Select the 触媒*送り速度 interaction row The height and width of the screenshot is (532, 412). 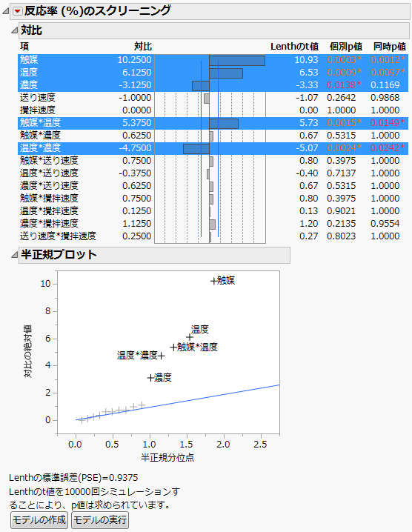pos(213,161)
